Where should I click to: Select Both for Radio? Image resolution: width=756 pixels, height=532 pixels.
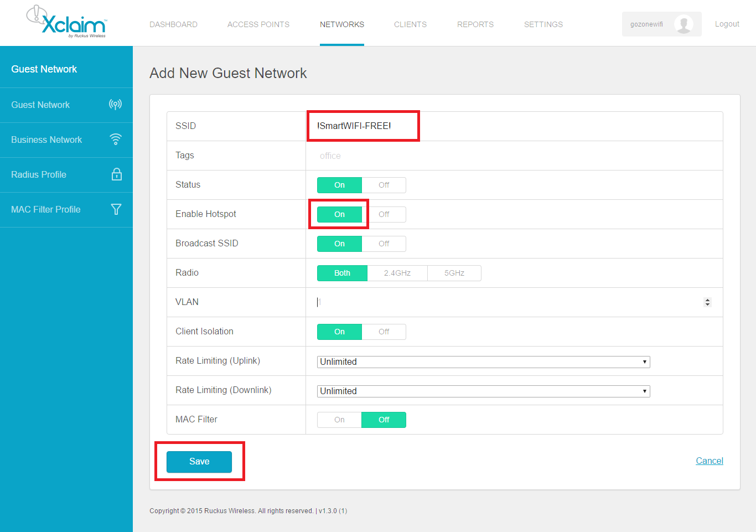click(342, 273)
